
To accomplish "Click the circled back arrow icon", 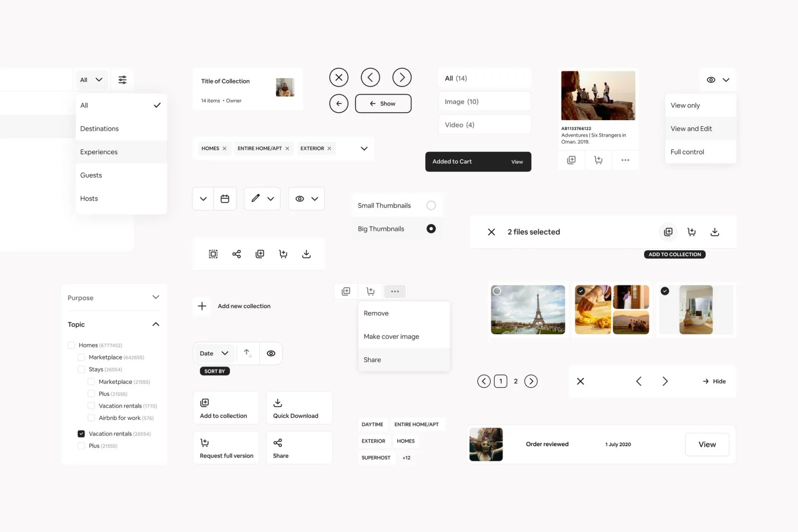I will [339, 104].
